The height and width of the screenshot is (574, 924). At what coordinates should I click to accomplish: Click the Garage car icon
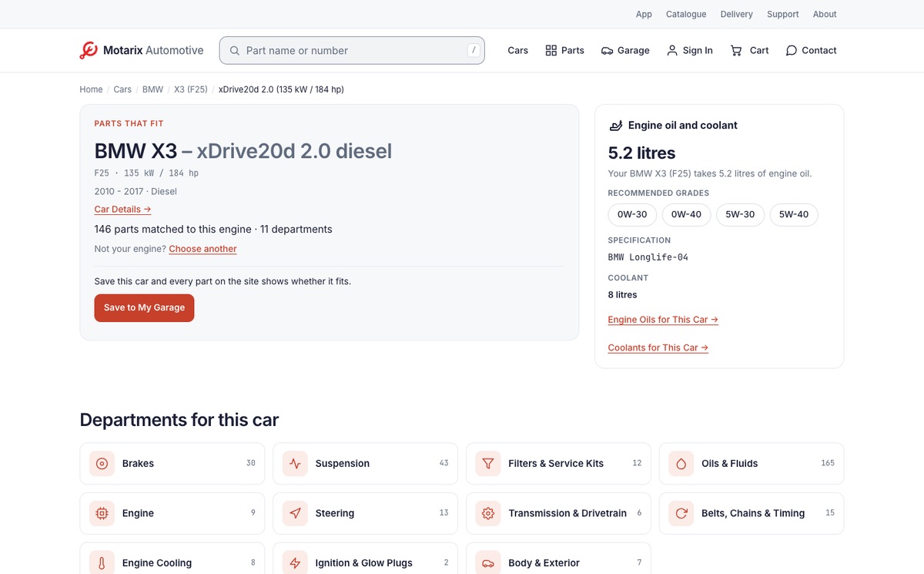(607, 51)
